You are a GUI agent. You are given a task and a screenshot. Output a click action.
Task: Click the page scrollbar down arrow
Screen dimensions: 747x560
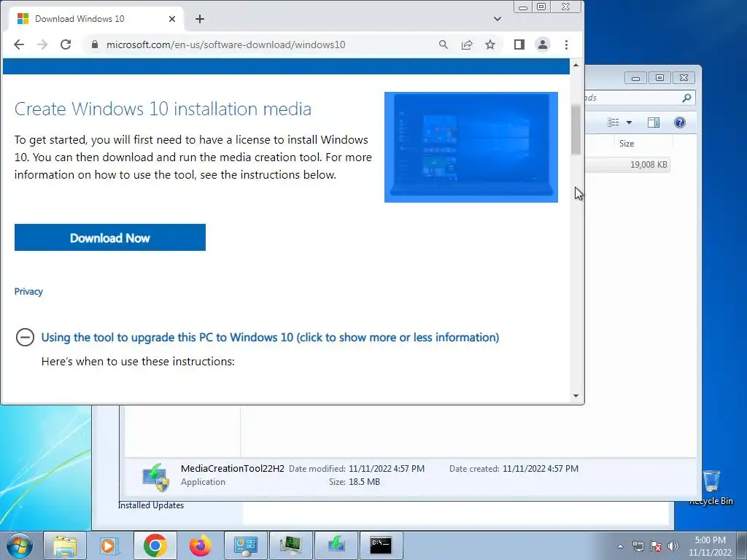pos(576,396)
